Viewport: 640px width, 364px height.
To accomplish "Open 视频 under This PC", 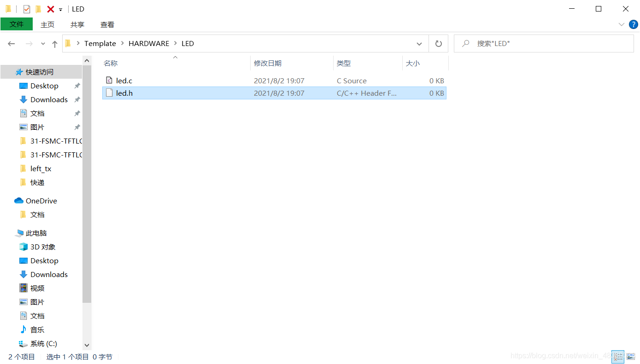I will click(37, 289).
